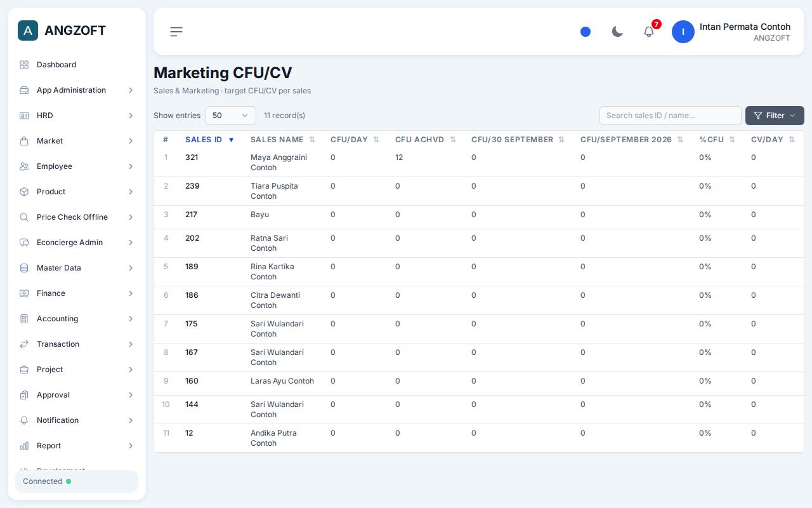Viewport: 812px width, 508px height.
Task: Click the blue theme color dot
Action: pyautogui.click(x=586, y=32)
